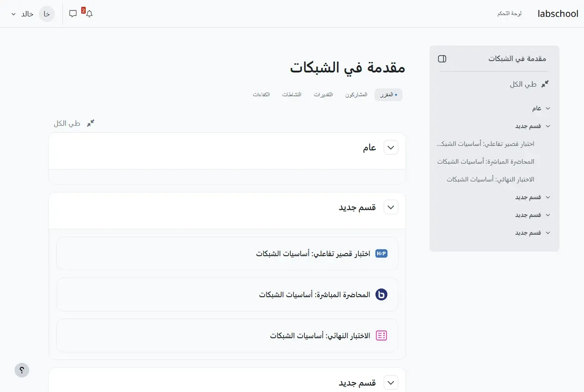Click the عام section title in main content

coord(370,147)
